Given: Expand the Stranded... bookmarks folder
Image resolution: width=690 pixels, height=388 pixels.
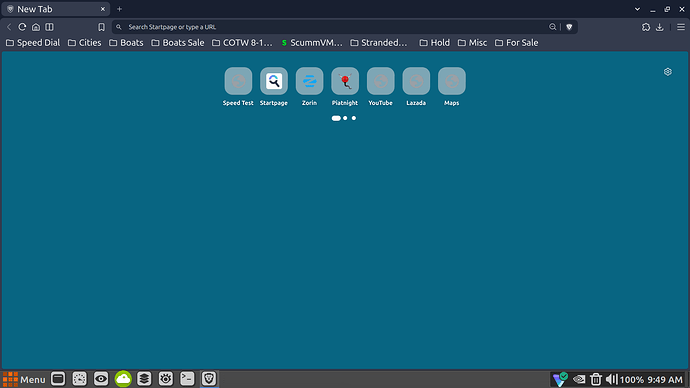Looking at the screenshot, I should (379, 43).
